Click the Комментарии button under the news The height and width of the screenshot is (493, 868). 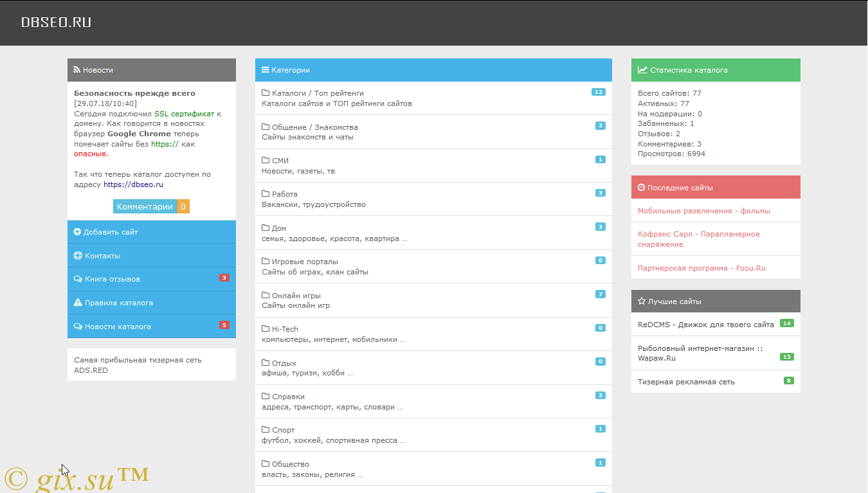[x=145, y=206]
